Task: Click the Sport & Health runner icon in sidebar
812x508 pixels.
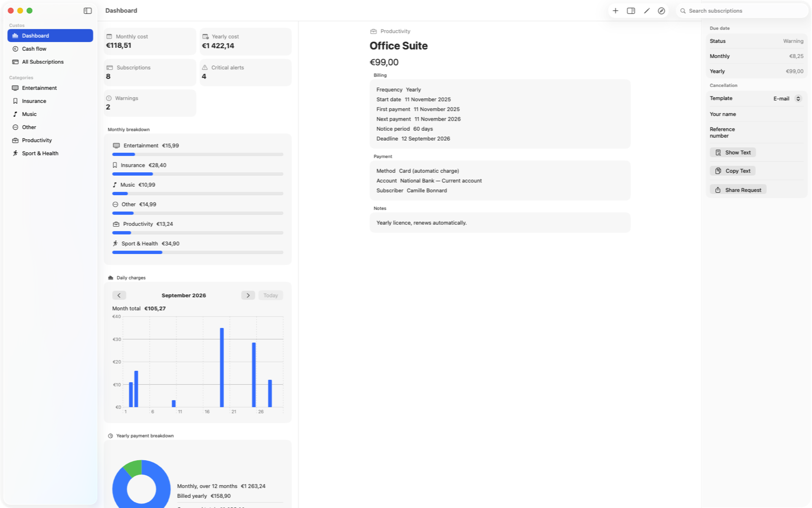Action: (x=15, y=153)
